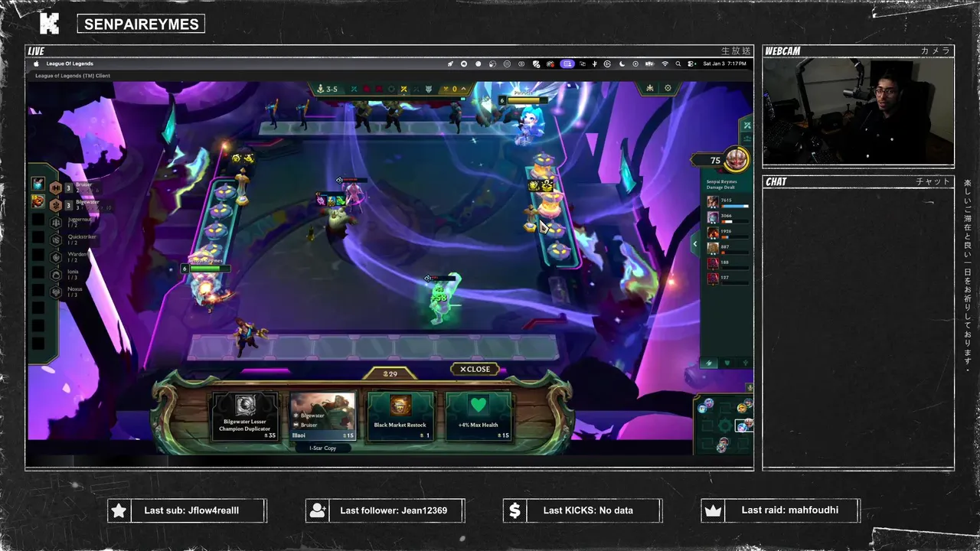Screen dimensions: 980x551
Task: Buy the Bilgewater Lesser Champion Duplicator card
Action: click(x=245, y=416)
